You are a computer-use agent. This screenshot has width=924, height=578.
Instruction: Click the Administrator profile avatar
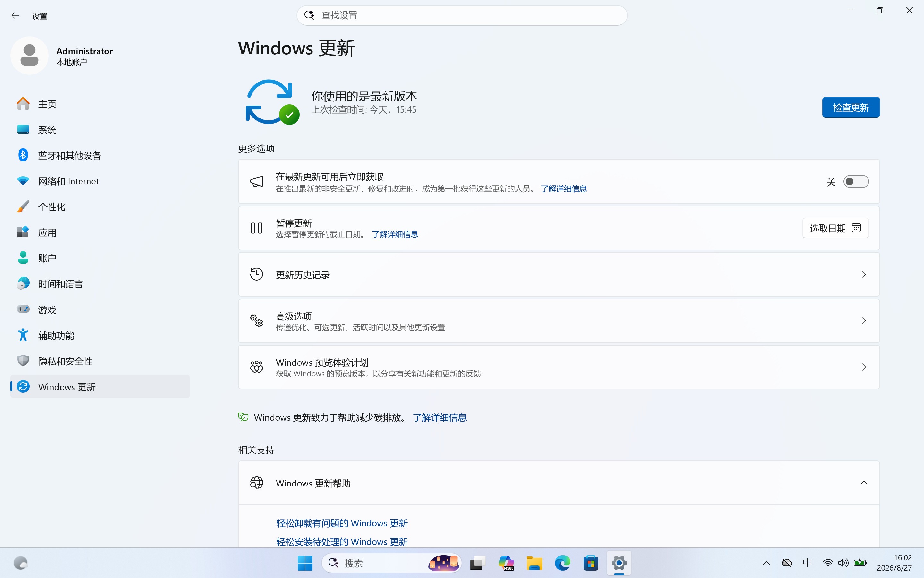click(x=30, y=56)
